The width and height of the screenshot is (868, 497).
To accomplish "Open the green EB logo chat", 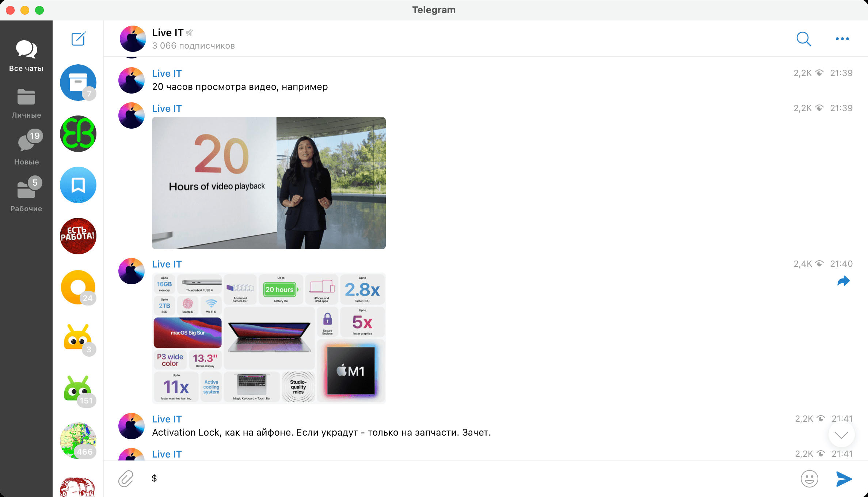I will [78, 134].
